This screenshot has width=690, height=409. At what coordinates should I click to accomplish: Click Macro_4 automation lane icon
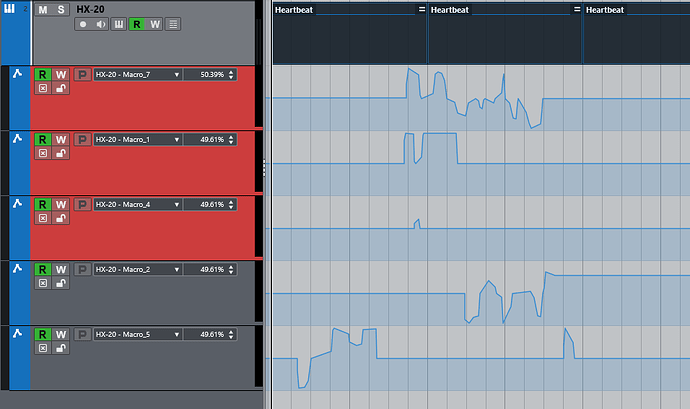pos(17,203)
